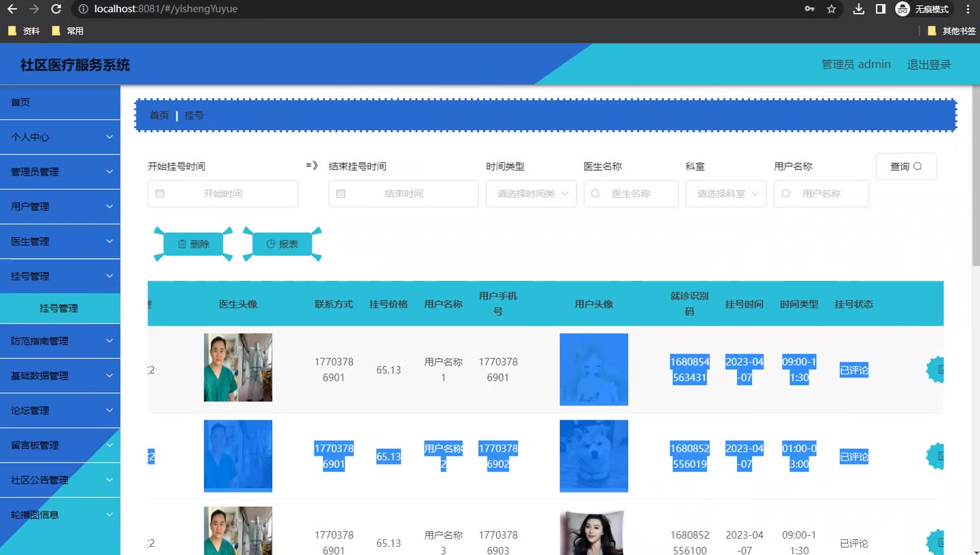Click the 挂号价格 column header
The image size is (980, 555).
pyautogui.click(x=389, y=304)
